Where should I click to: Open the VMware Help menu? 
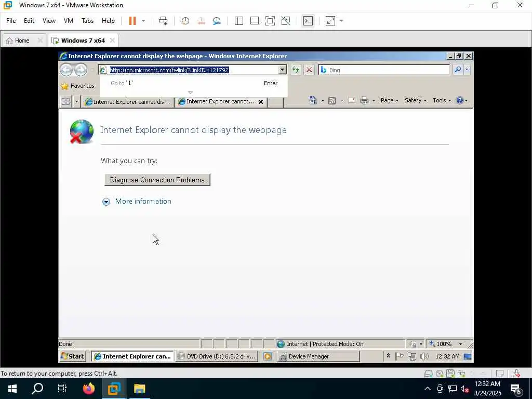(x=108, y=21)
